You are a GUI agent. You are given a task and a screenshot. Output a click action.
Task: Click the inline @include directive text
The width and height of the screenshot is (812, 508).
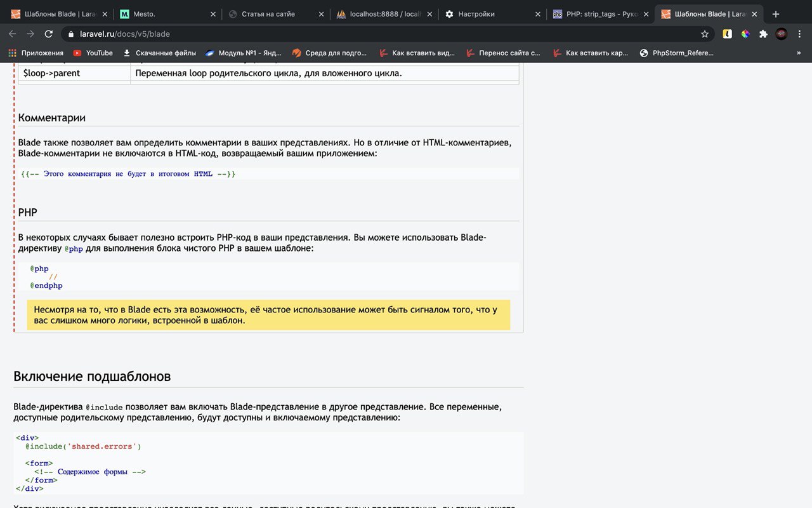[104, 407]
